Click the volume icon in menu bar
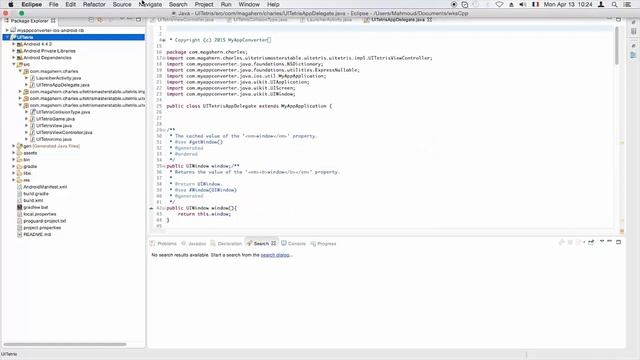This screenshot has width=640, height=360. [523, 4]
